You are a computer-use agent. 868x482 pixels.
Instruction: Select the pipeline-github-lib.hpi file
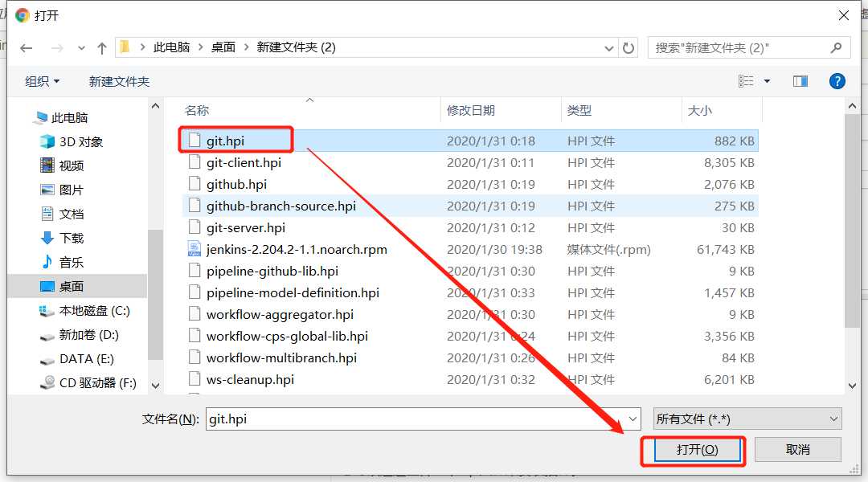click(272, 272)
